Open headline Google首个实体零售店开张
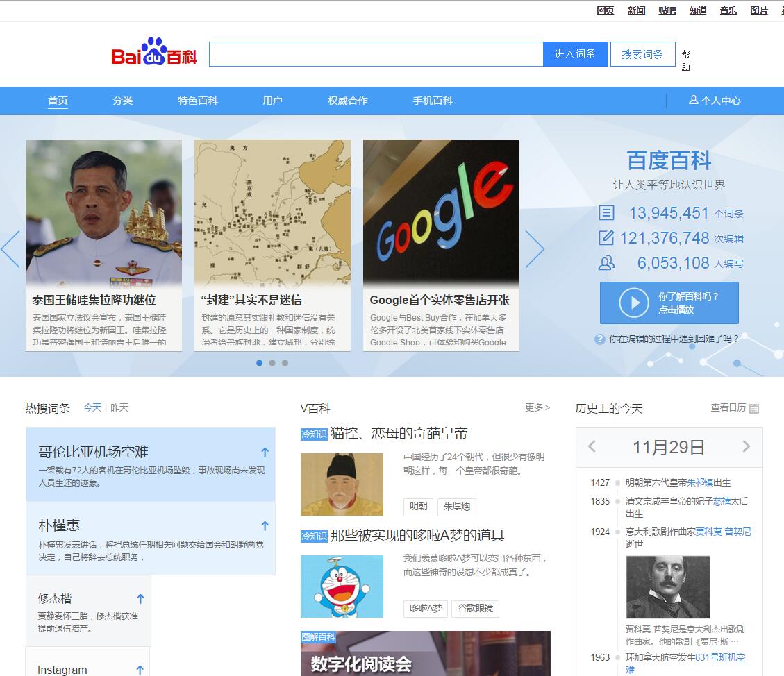This screenshot has width=784, height=676. (x=440, y=300)
